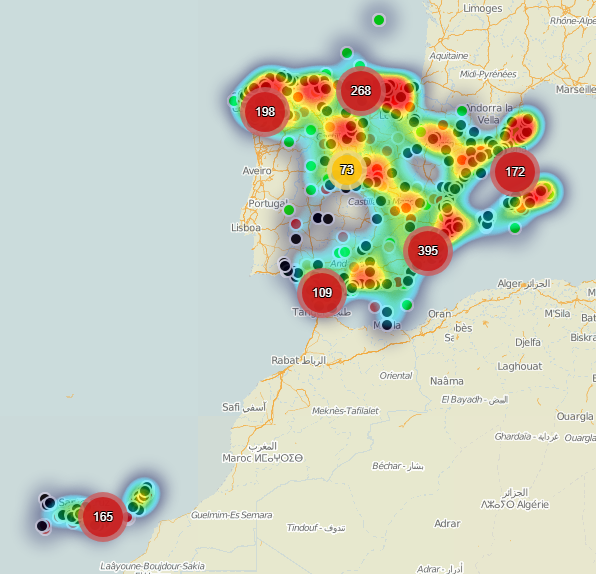The width and height of the screenshot is (596, 574).
Task: Open the 268 marker cluster
Action: click(x=360, y=91)
